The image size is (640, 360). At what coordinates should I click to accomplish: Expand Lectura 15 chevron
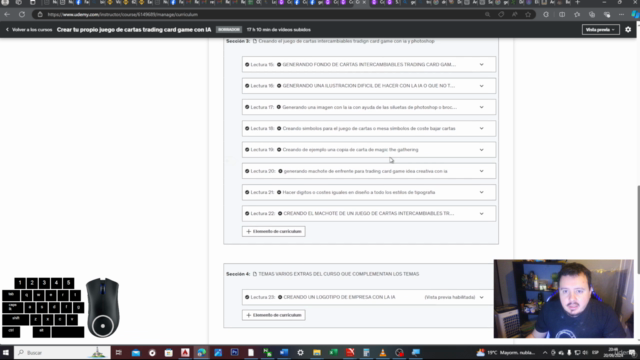(482, 64)
